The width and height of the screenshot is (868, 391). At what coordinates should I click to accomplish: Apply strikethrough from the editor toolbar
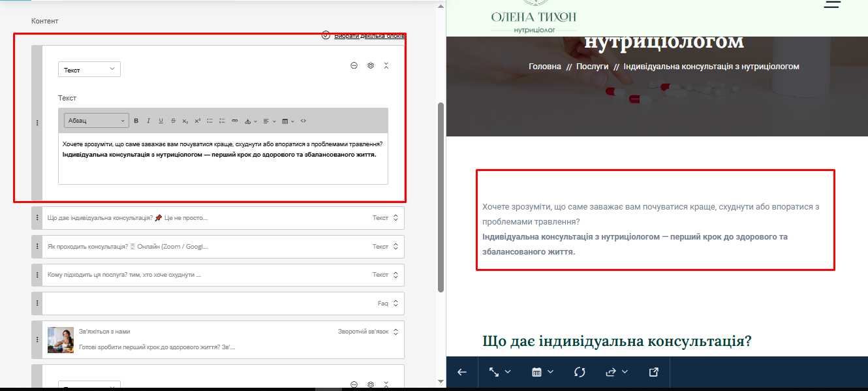coord(173,121)
